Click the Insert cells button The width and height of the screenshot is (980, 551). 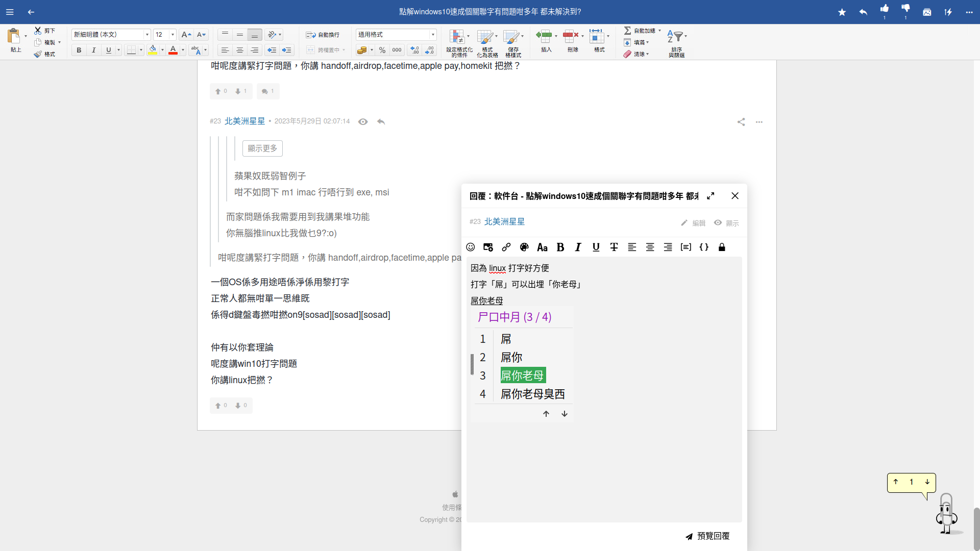(x=546, y=41)
